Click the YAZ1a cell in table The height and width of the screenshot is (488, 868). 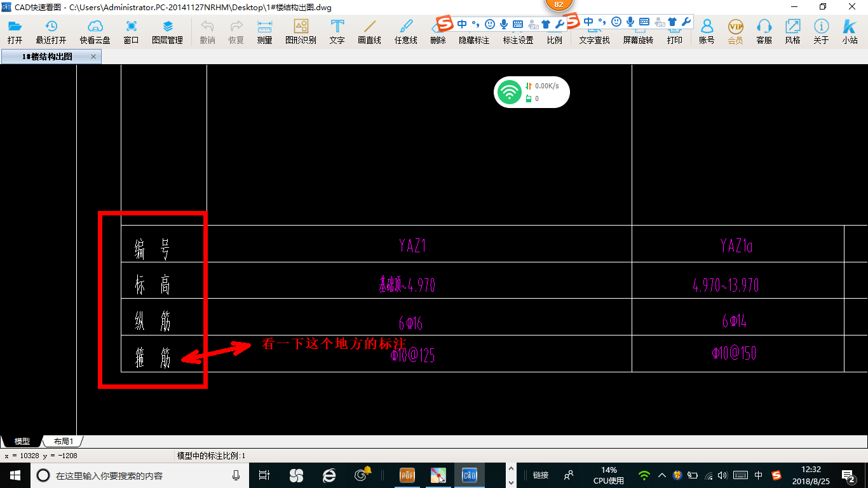click(736, 245)
